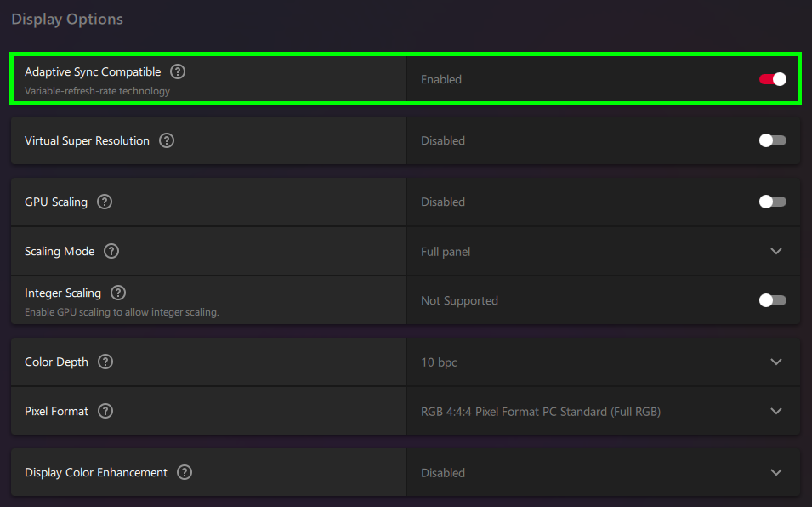This screenshot has height=507, width=812.
Task: Open the Color Depth dropdown chevron
Action: pos(775,362)
